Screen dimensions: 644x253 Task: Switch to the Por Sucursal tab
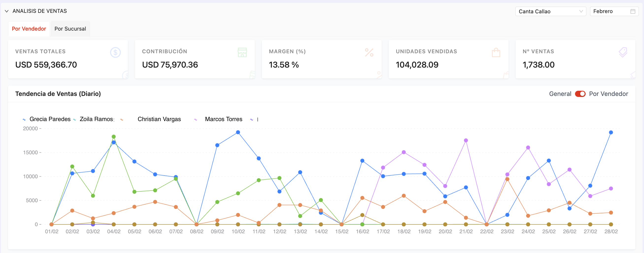pos(70,29)
